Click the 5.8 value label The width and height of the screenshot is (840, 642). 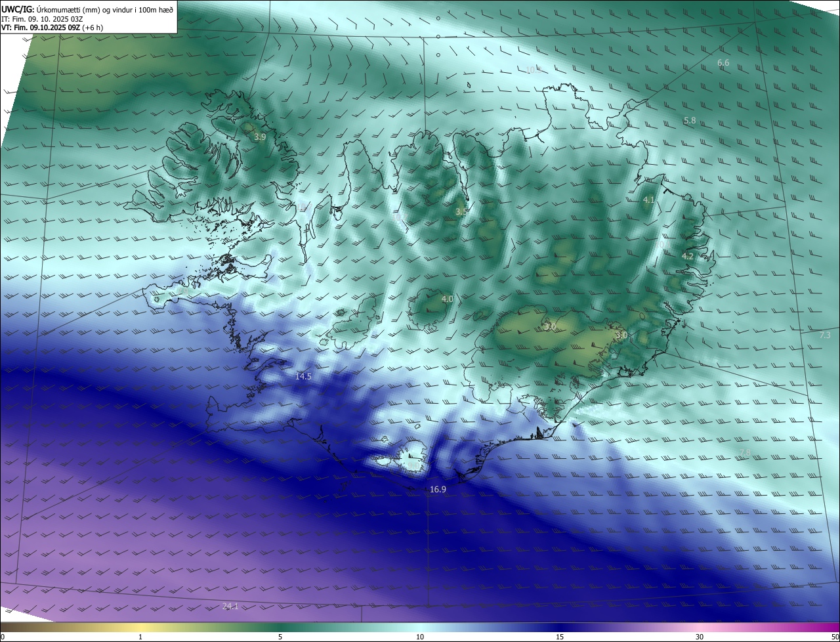click(x=690, y=121)
